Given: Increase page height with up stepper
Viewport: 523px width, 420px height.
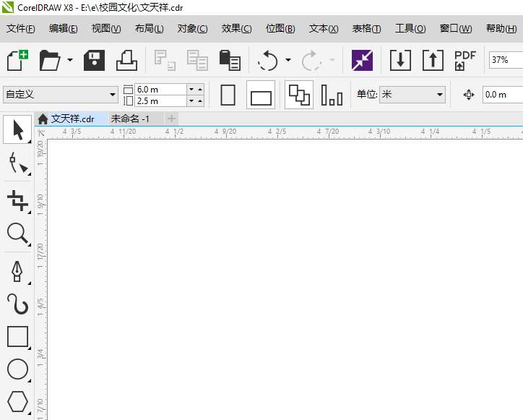Looking at the screenshot, I should pos(200,100).
